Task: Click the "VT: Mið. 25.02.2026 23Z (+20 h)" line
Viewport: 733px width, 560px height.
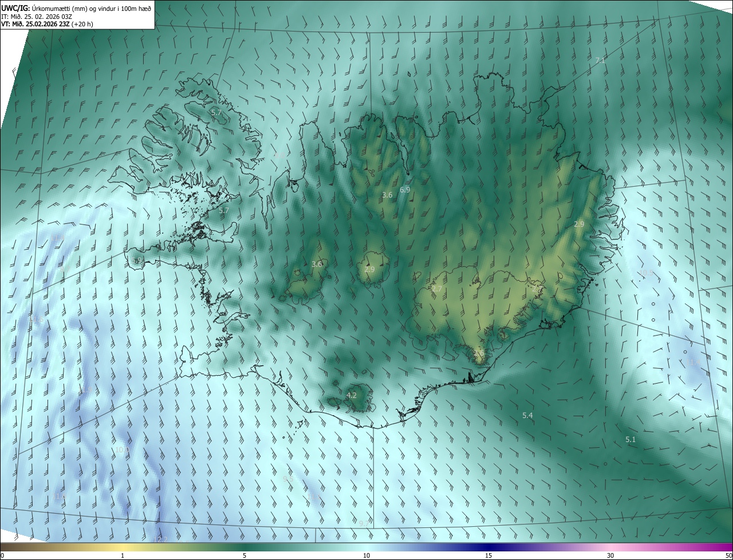Action: coord(47,24)
